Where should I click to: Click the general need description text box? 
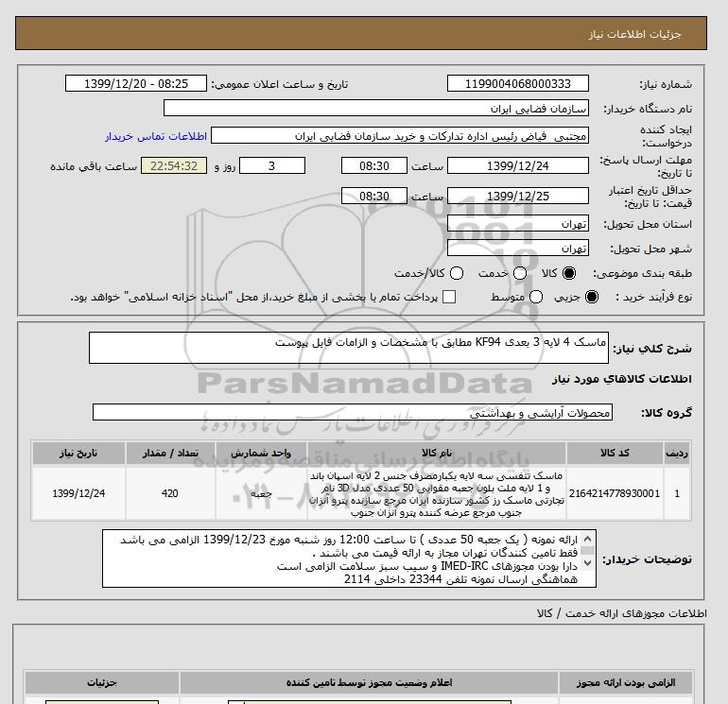(349, 348)
